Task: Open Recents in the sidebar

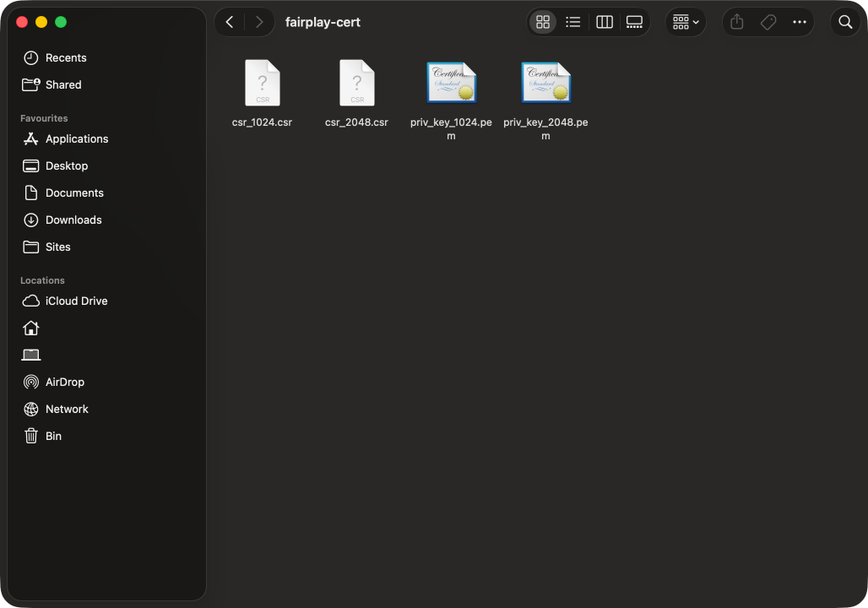Action: [x=106, y=57]
